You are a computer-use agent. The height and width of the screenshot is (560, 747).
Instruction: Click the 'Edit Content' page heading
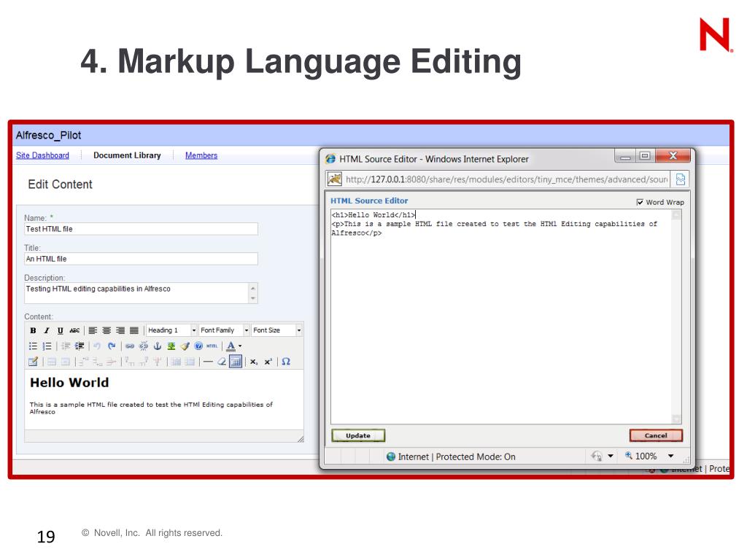tap(60, 184)
